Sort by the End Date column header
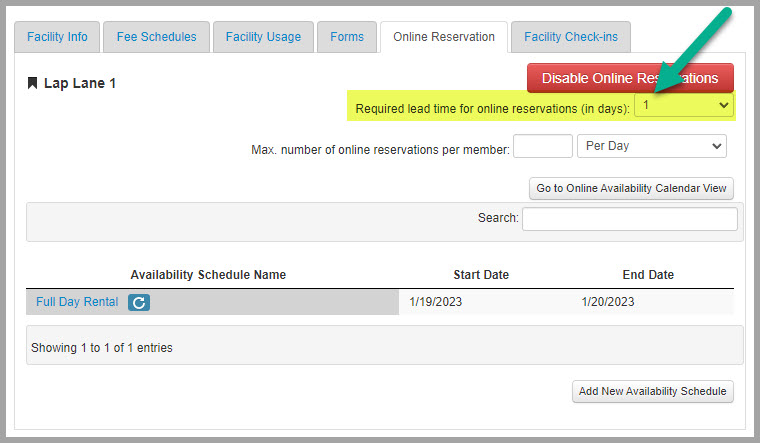 point(648,275)
